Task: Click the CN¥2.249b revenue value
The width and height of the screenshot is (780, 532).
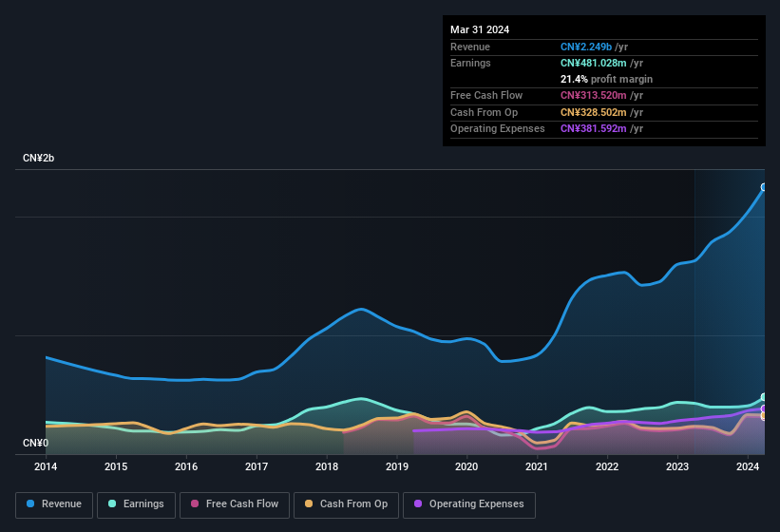Action: click(x=586, y=47)
